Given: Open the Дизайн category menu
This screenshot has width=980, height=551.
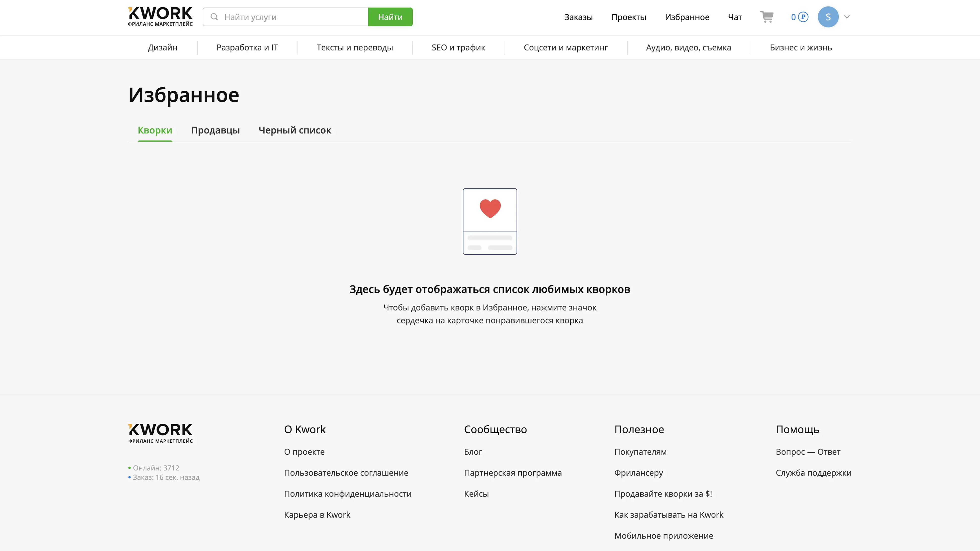Looking at the screenshot, I should pos(163,47).
